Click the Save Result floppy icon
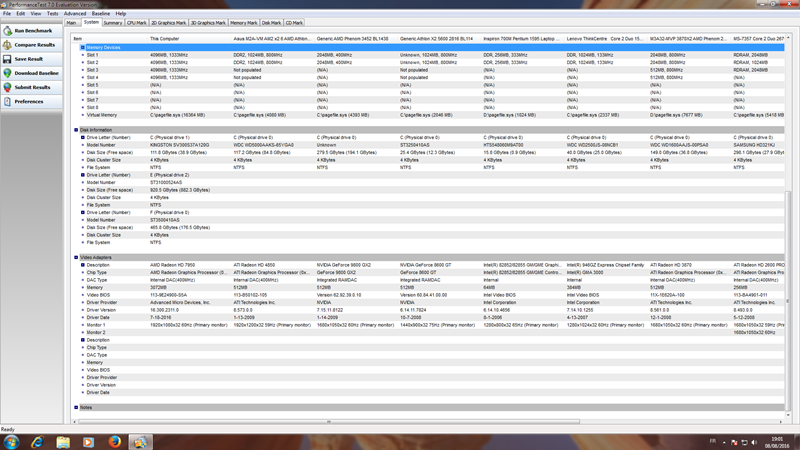This screenshot has height=450, width=800. pos(7,59)
